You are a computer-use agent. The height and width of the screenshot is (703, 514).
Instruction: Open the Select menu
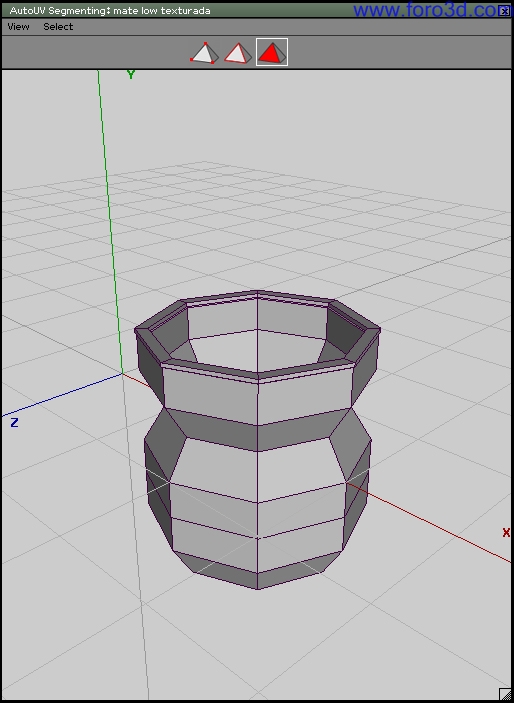[x=58, y=27]
